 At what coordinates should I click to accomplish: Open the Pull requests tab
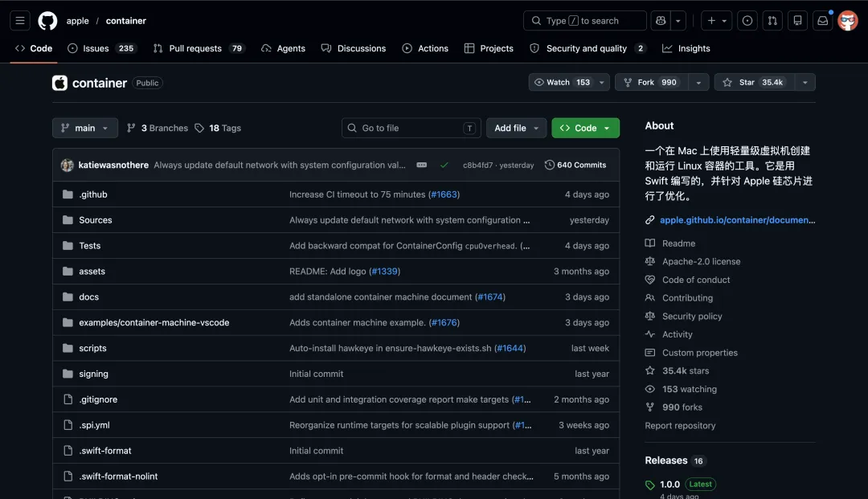coord(199,48)
